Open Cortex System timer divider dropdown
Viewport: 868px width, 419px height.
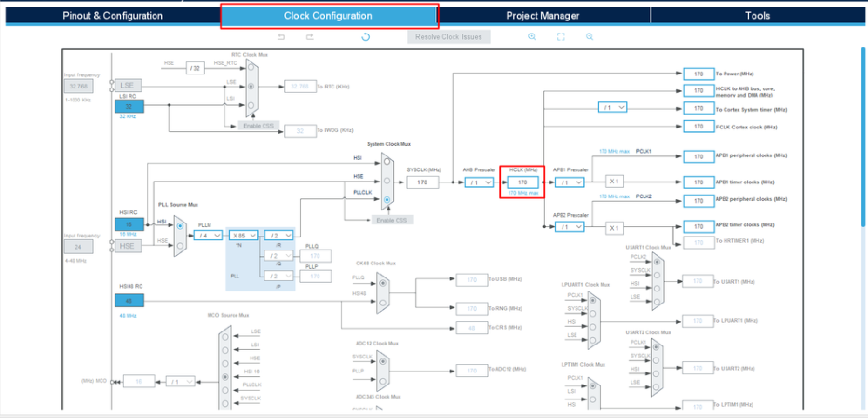(612, 107)
